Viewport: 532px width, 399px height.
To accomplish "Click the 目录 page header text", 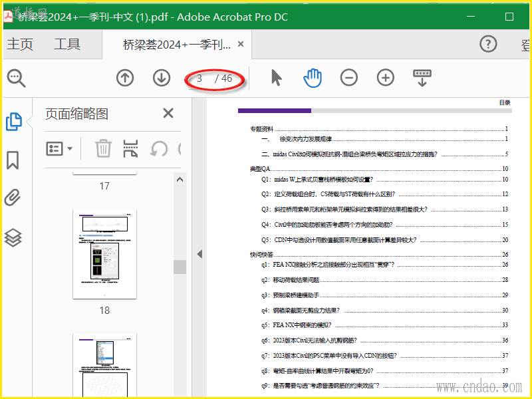I will click(x=505, y=102).
